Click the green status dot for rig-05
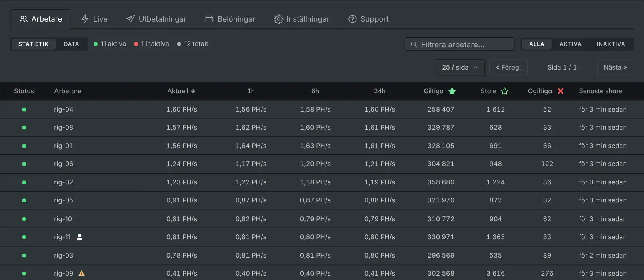 coord(24,200)
